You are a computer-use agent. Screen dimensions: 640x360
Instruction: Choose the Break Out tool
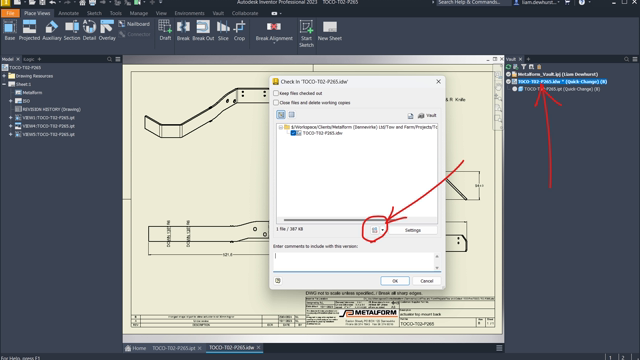(x=203, y=30)
